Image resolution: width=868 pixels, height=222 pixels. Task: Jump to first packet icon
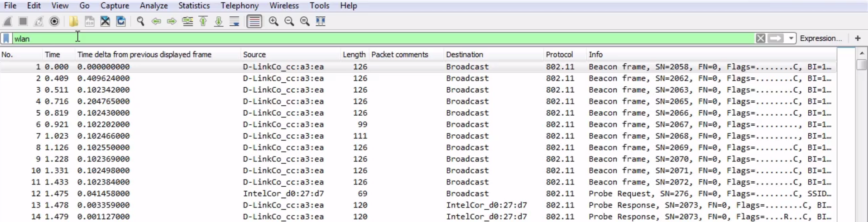pos(203,21)
